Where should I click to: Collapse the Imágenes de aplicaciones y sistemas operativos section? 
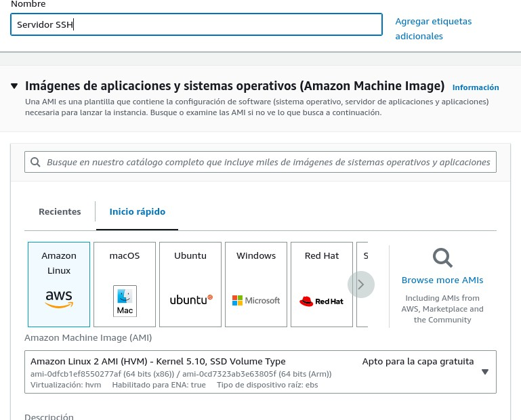pos(14,86)
